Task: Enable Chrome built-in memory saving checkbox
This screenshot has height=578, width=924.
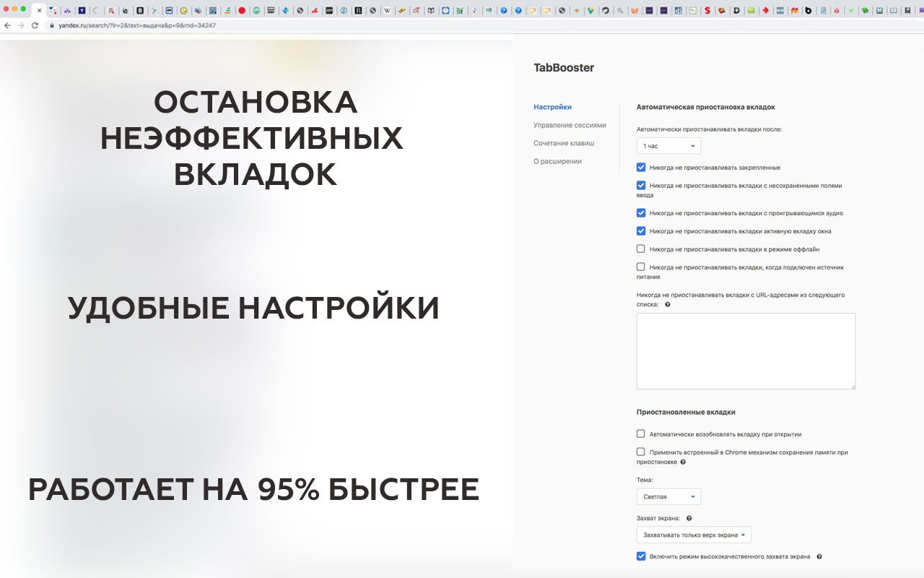Action: 641,452
